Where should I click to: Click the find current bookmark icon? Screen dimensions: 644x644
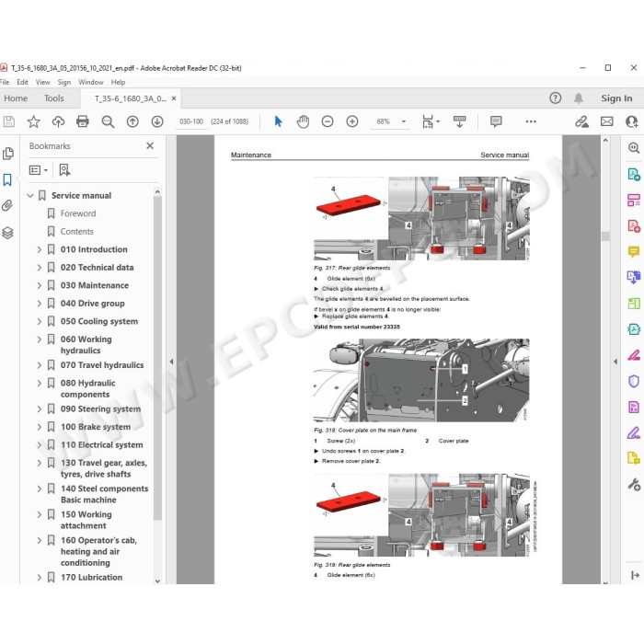(x=64, y=170)
